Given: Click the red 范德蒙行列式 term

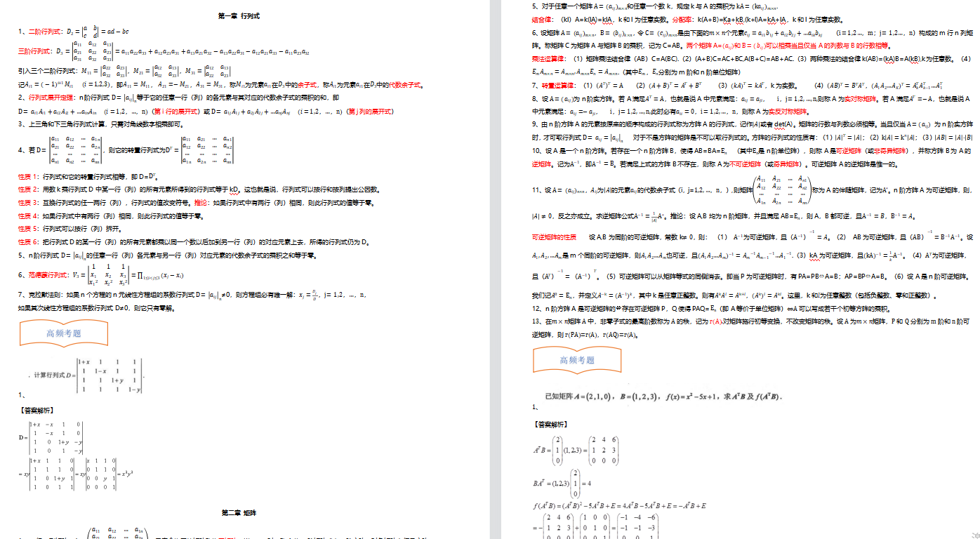Looking at the screenshot, I should (x=43, y=275).
